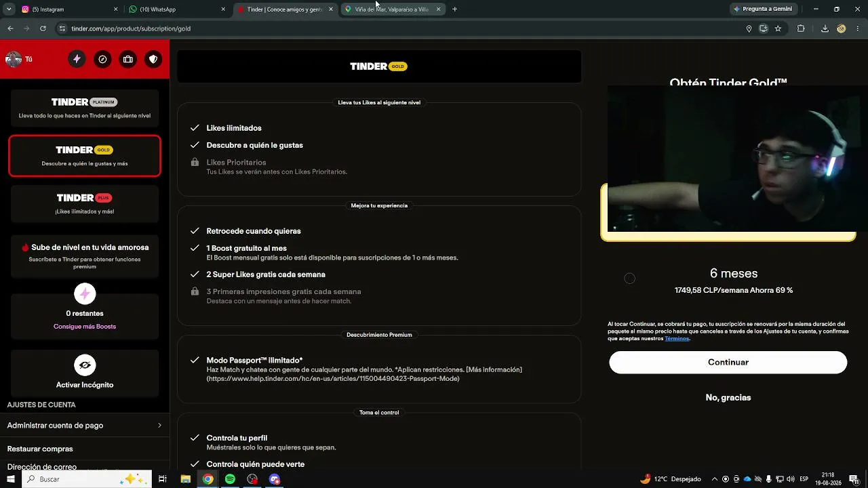Open the Chrome extensions puzzle icon
The height and width of the screenshot is (488, 868).
pyautogui.click(x=801, y=28)
